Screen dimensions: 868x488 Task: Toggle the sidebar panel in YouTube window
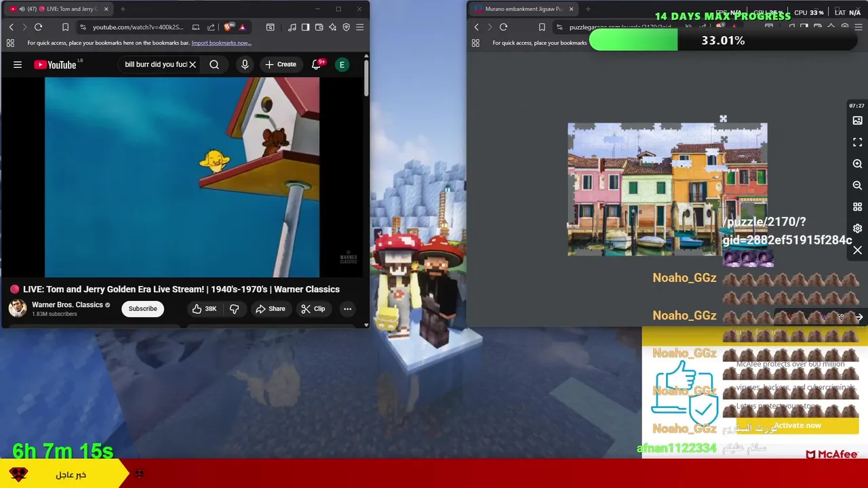[x=306, y=27]
